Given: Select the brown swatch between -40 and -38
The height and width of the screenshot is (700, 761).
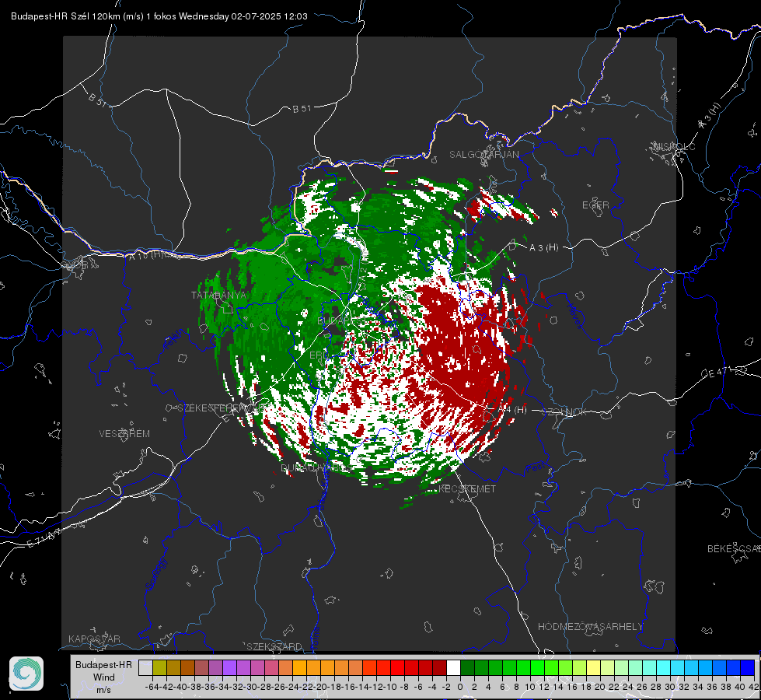Looking at the screenshot, I should pos(187,667).
